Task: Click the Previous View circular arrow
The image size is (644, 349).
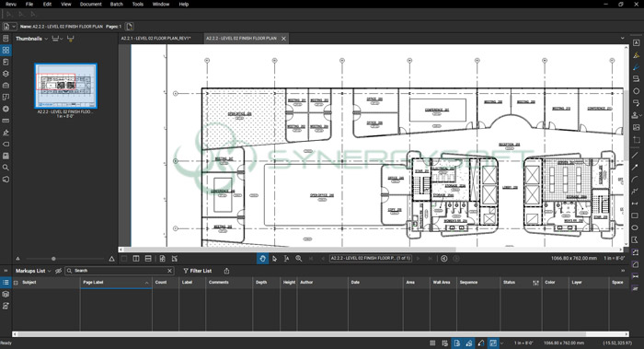Action: click(444, 259)
